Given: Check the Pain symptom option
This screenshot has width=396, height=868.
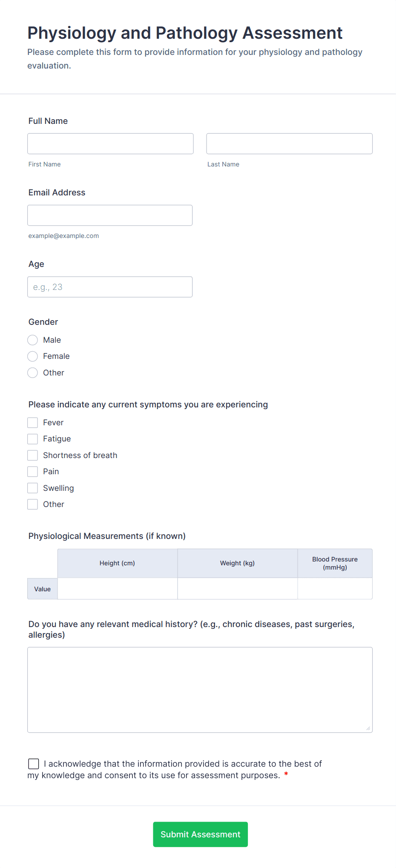Looking at the screenshot, I should [33, 472].
